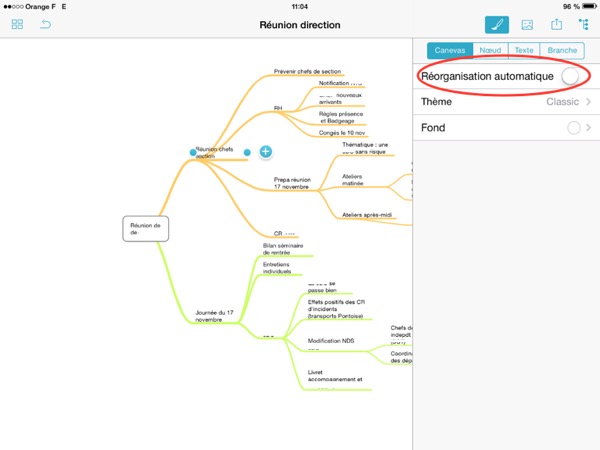The height and width of the screenshot is (450, 600).
Task: Select the paintbrush style icon
Action: [496, 25]
